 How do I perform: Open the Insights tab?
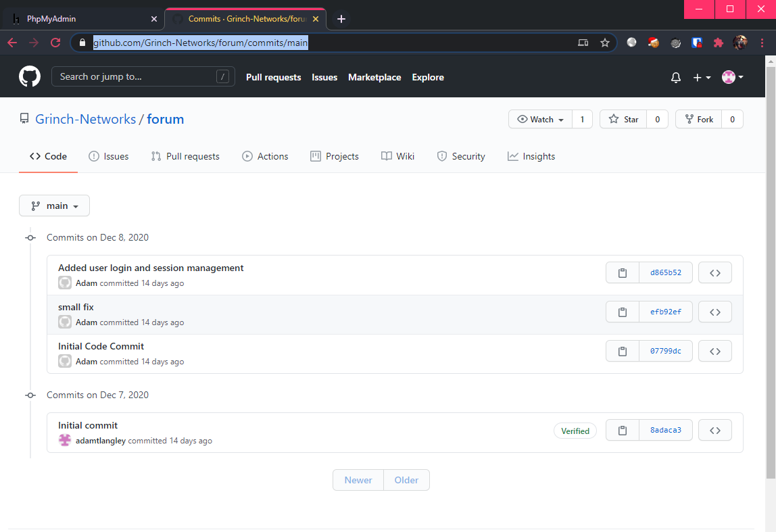531,156
